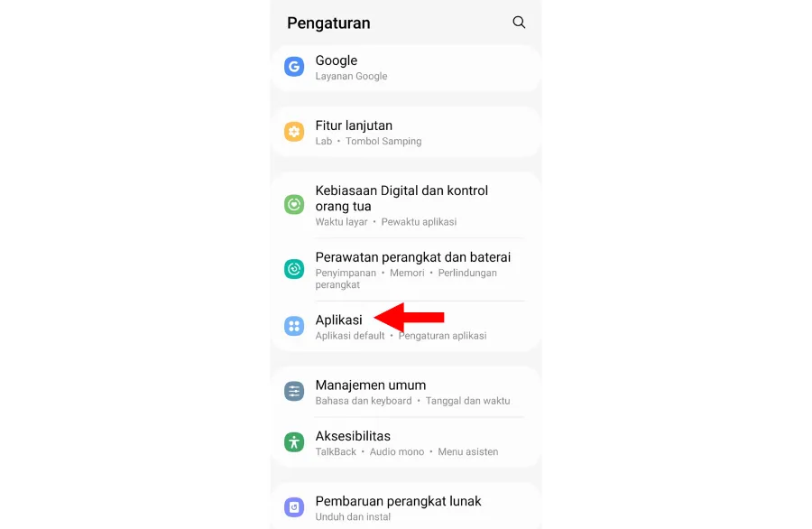The image size is (812, 529).
Task: Open Pembaruan perangkat lunak
Action: pyautogui.click(x=406, y=506)
